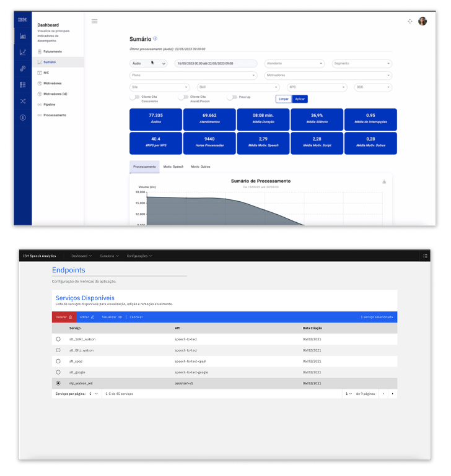Open the Serviços por página dropdown
The height and width of the screenshot is (476, 451).
coord(93,394)
